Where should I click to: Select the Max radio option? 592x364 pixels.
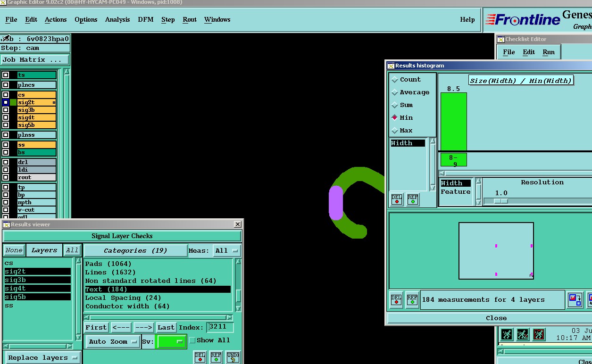(395, 131)
